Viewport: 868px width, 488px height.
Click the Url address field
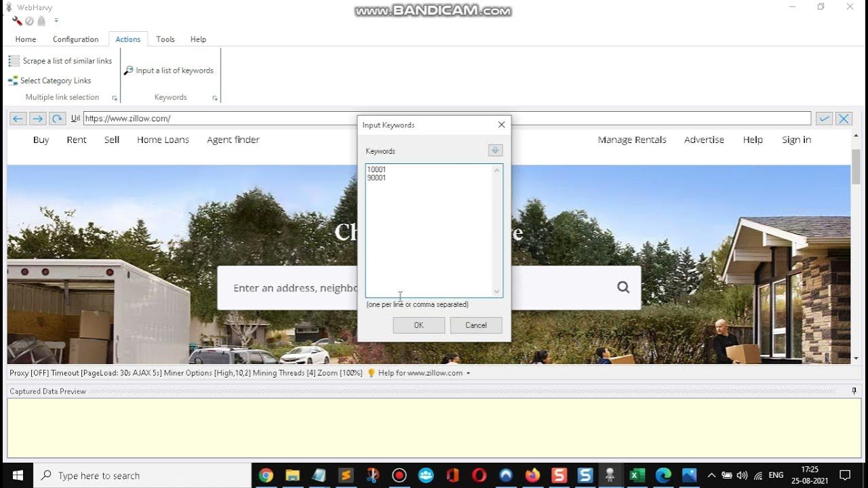447,119
